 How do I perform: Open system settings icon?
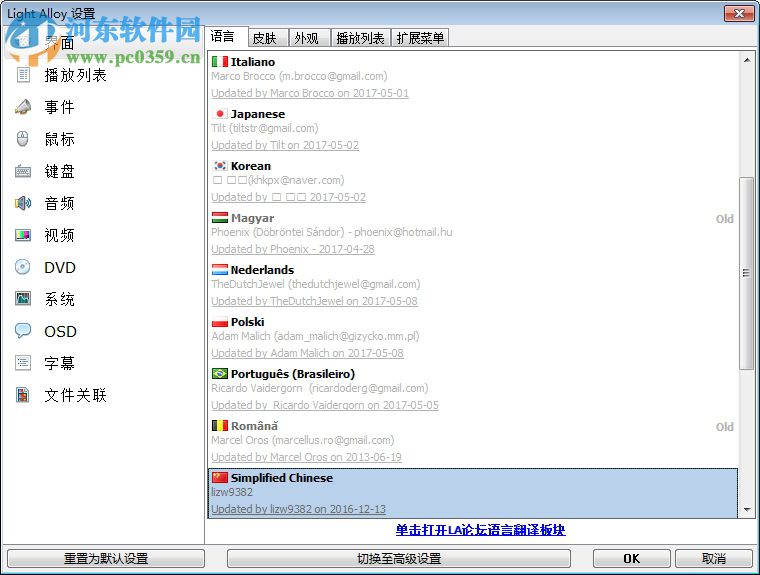click(x=23, y=298)
